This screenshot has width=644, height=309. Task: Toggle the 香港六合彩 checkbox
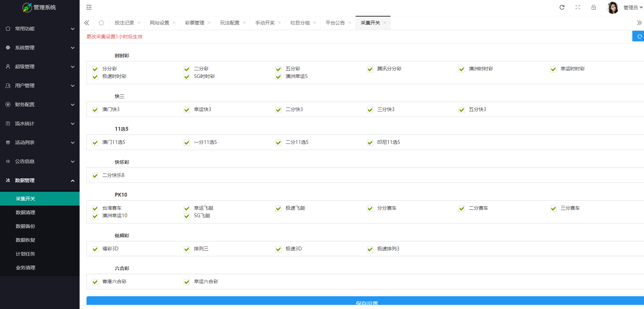[95, 282]
